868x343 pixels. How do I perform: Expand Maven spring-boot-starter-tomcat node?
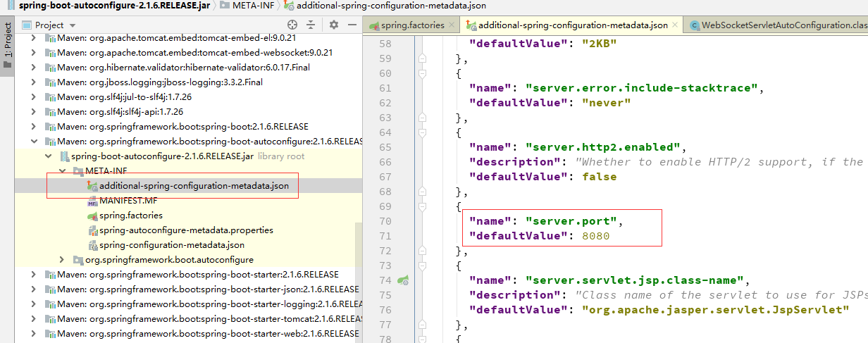34,319
